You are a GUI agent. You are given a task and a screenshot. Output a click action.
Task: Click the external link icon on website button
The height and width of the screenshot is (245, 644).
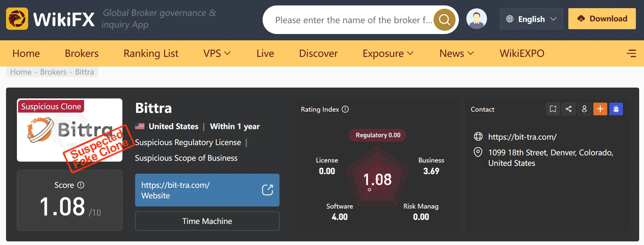click(x=267, y=190)
